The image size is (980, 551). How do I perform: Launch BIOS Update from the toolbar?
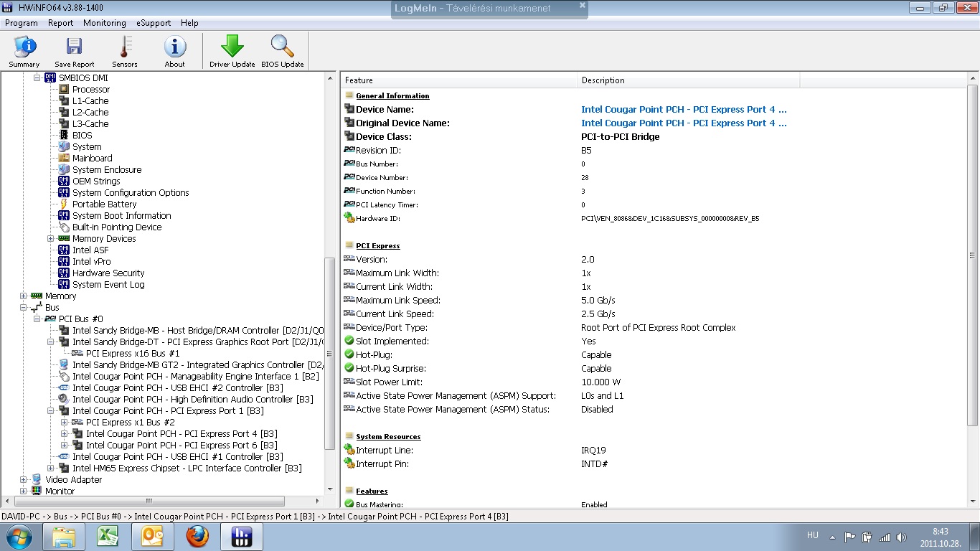pos(283,52)
